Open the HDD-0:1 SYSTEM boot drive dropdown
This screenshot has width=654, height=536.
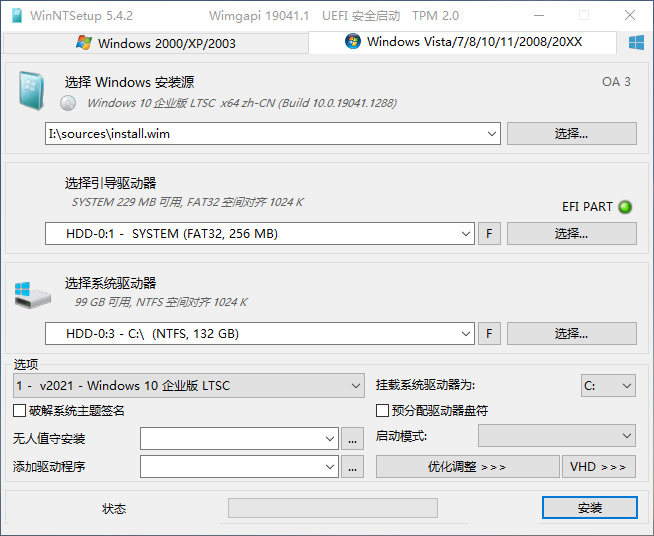point(465,234)
